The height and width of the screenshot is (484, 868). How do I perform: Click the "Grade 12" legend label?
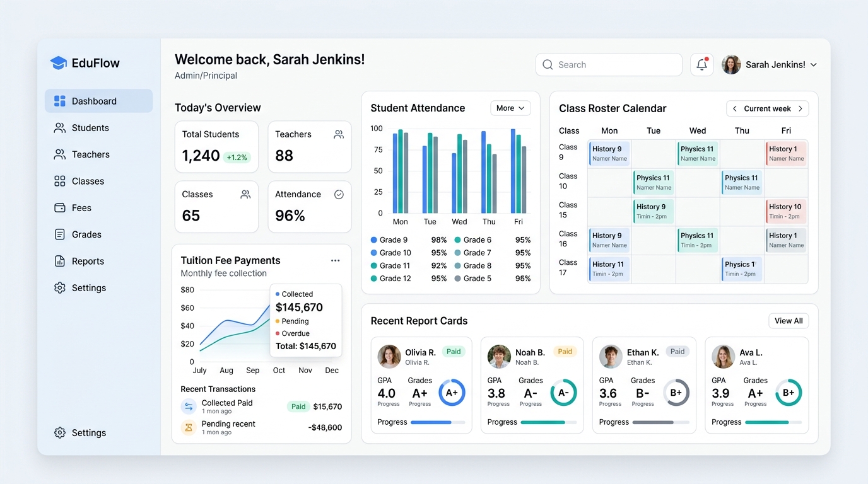pos(396,279)
